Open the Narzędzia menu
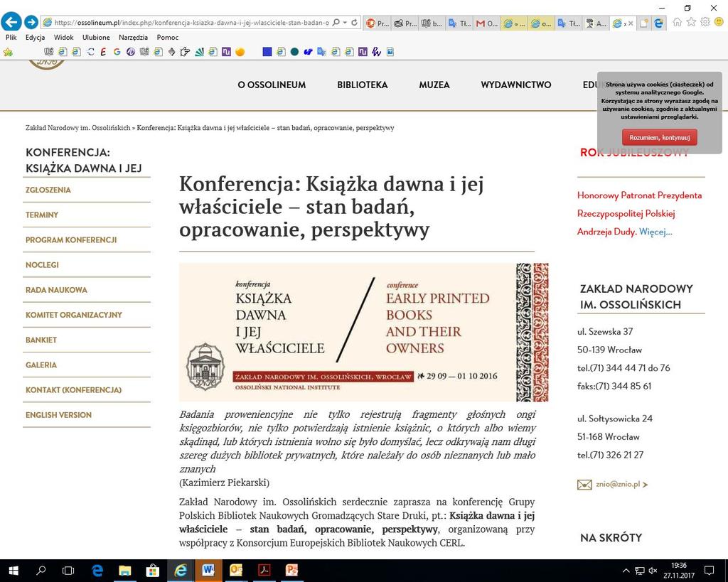 [x=133, y=37]
